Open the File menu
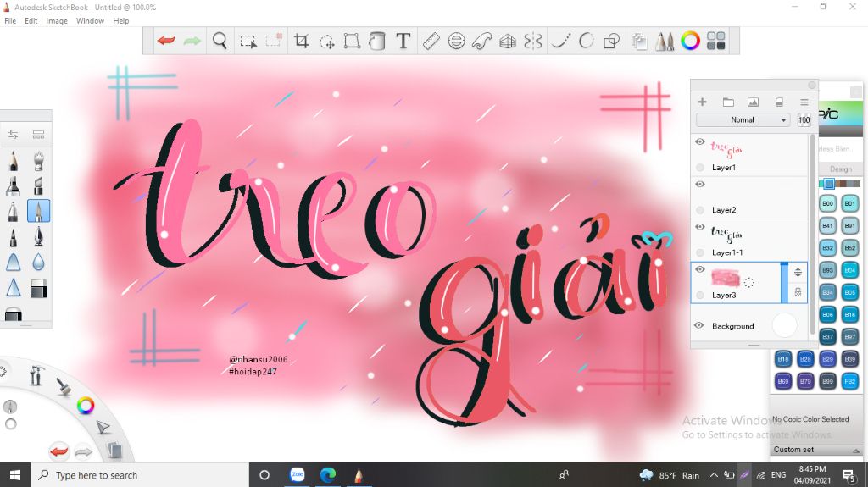 [10, 21]
